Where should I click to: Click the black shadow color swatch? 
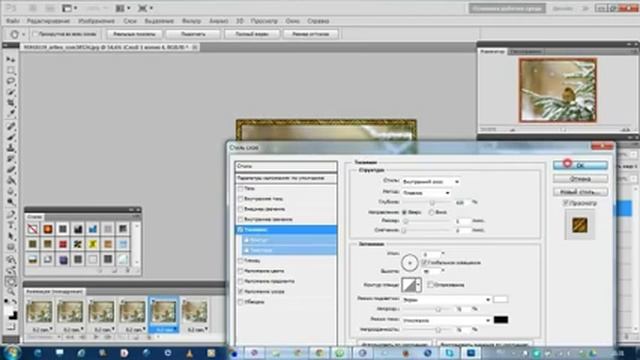pyautogui.click(x=501, y=320)
